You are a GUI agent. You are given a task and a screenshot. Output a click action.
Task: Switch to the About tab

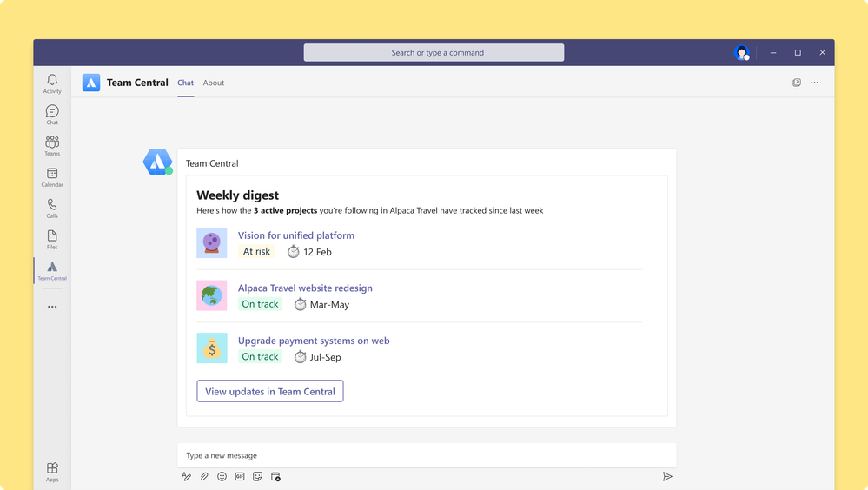213,83
